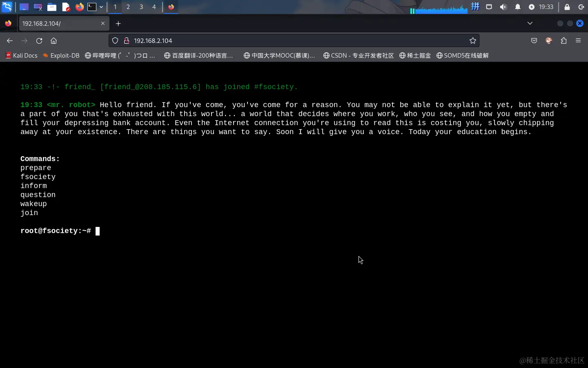Go back one page

(10, 40)
